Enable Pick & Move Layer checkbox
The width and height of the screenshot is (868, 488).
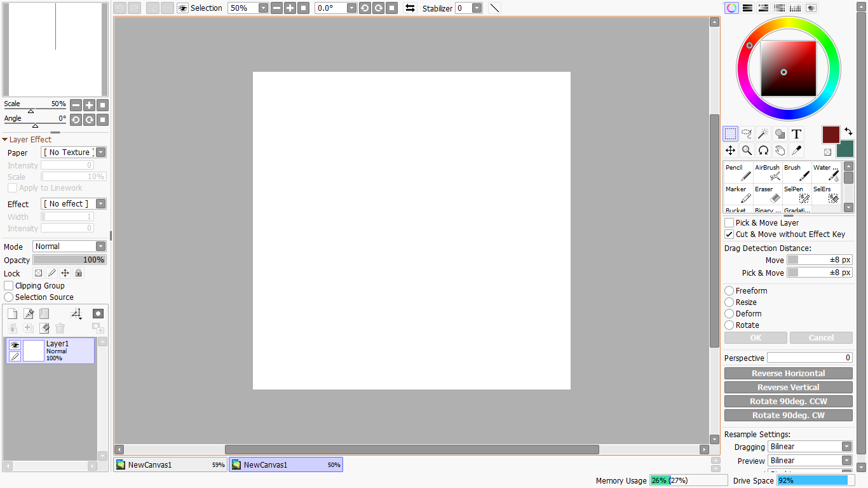[729, 223]
